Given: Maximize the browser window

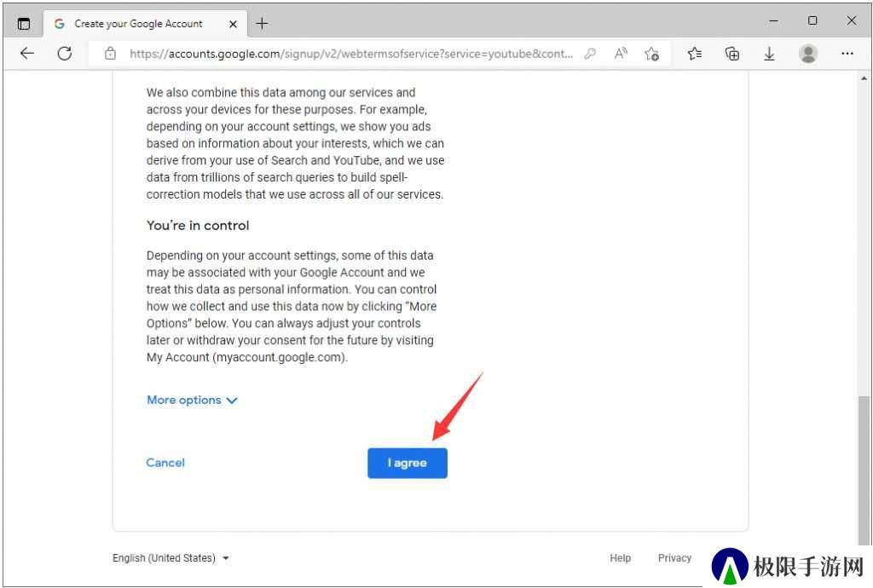Looking at the screenshot, I should tap(812, 21).
